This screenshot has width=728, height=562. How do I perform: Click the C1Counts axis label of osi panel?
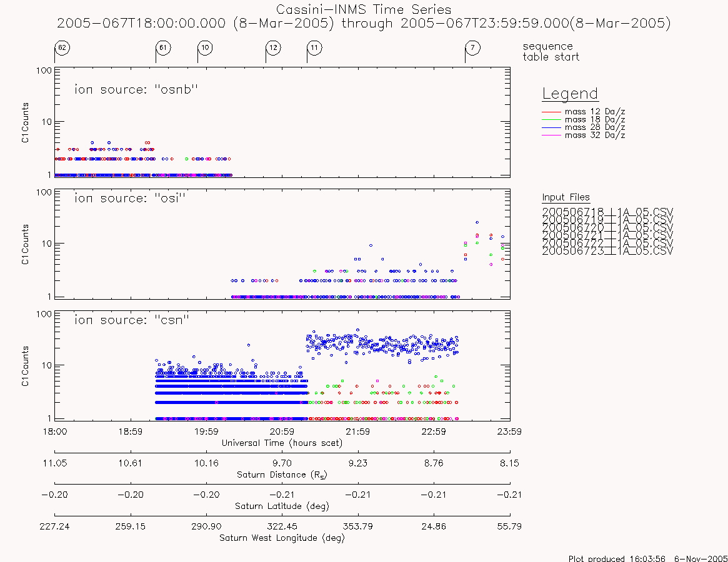[x=25, y=245]
